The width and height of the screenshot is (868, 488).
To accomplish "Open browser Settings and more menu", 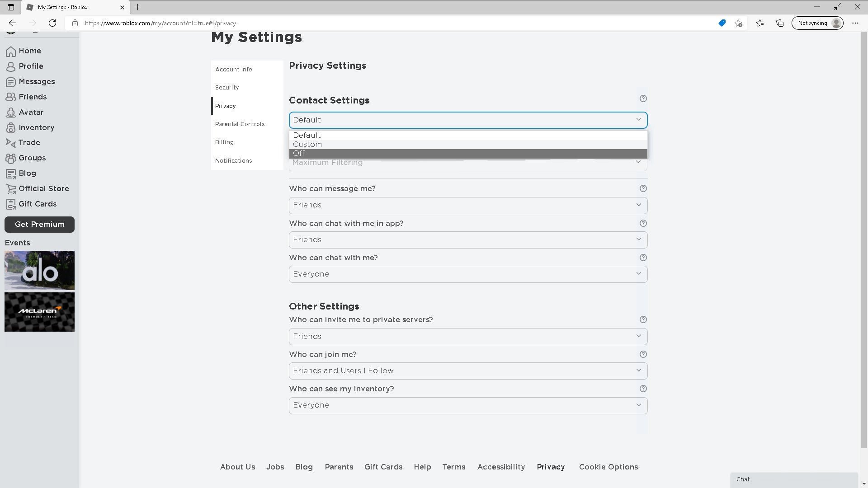I will click(855, 23).
